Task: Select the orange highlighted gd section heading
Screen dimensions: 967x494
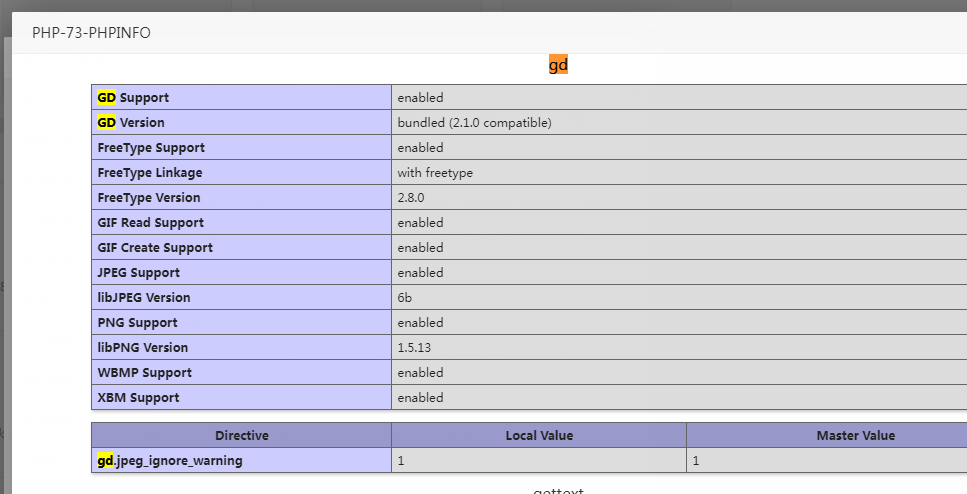Action: 558,65
